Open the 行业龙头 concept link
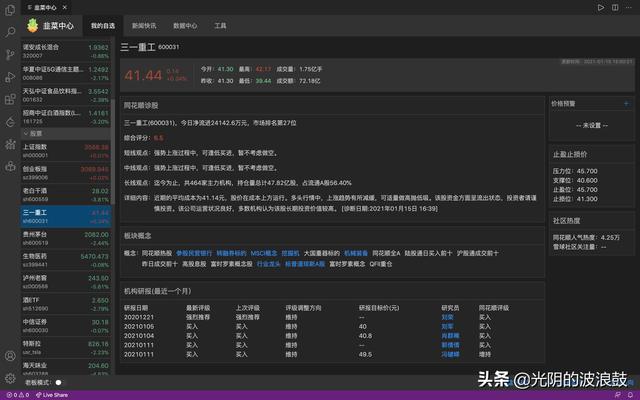Viewport: 640px width, 400px height. pyautogui.click(x=269, y=264)
